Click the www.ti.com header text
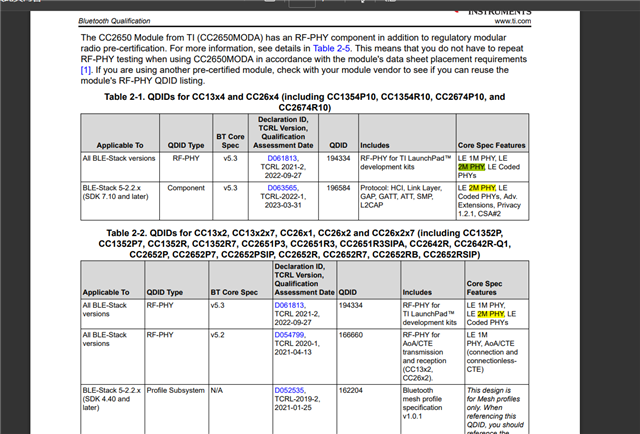Screen dimensions: 640x434 [x=513, y=21]
